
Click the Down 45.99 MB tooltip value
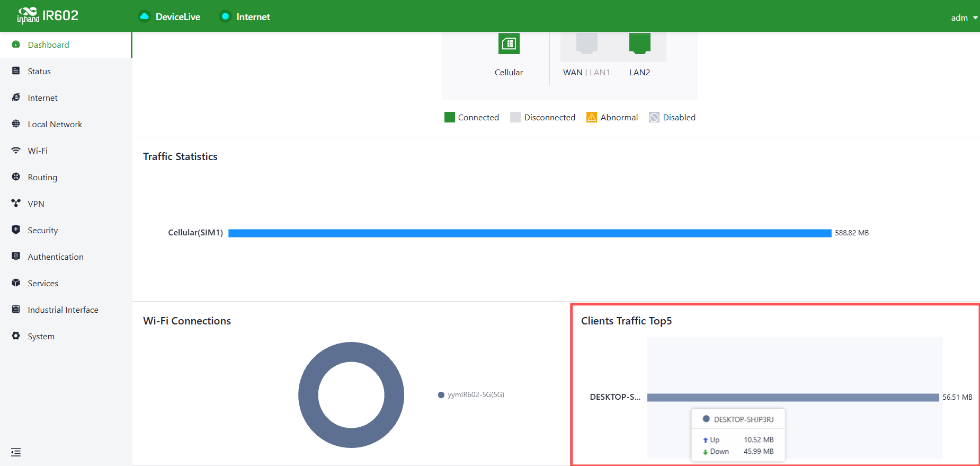pyautogui.click(x=759, y=451)
